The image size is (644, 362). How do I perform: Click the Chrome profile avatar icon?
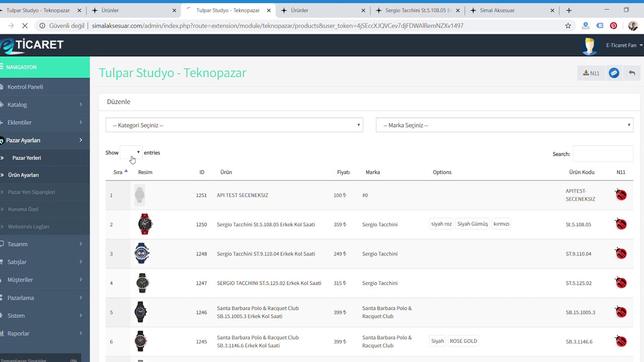click(632, 26)
